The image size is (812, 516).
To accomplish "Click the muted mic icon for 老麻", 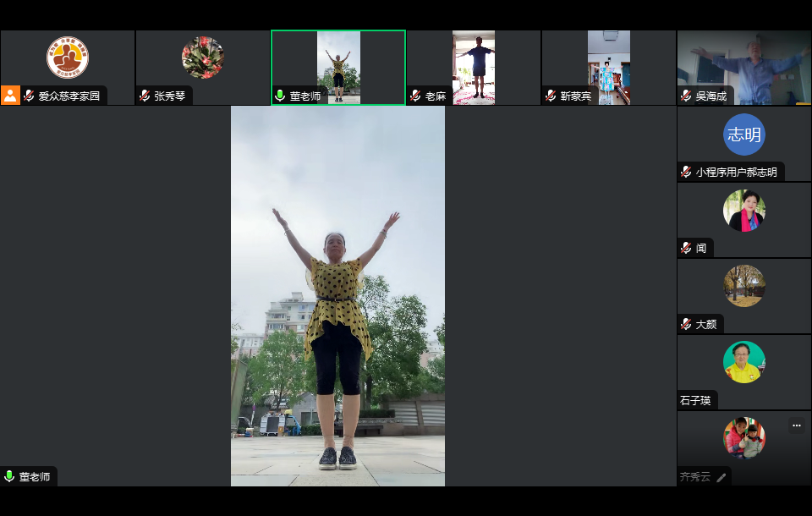I will pyautogui.click(x=415, y=96).
